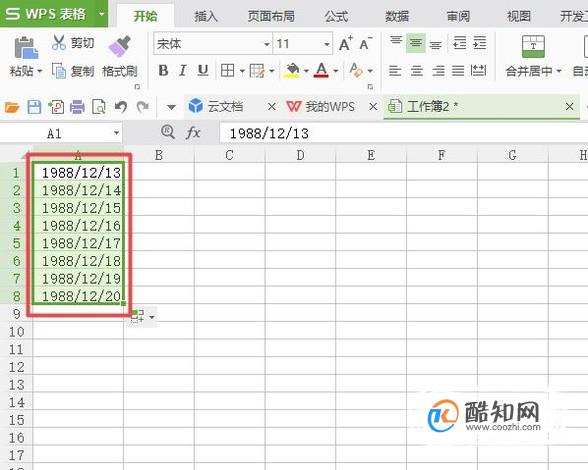Click the Undo arrow icon
Viewport: 588px width, 470px height.
point(120,107)
